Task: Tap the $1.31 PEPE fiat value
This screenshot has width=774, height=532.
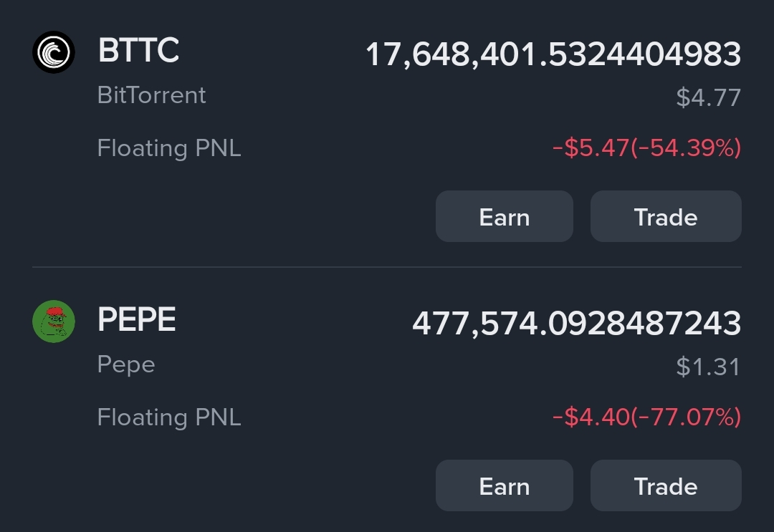Action: 708,367
